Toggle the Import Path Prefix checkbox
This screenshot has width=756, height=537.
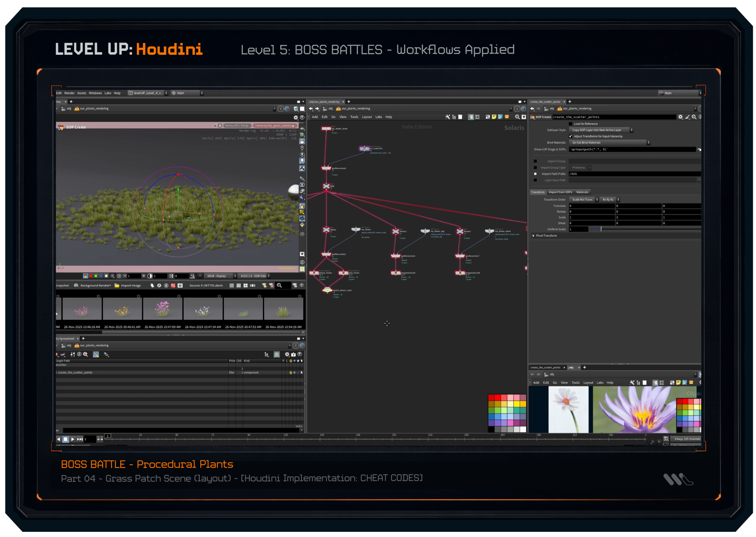click(536, 174)
